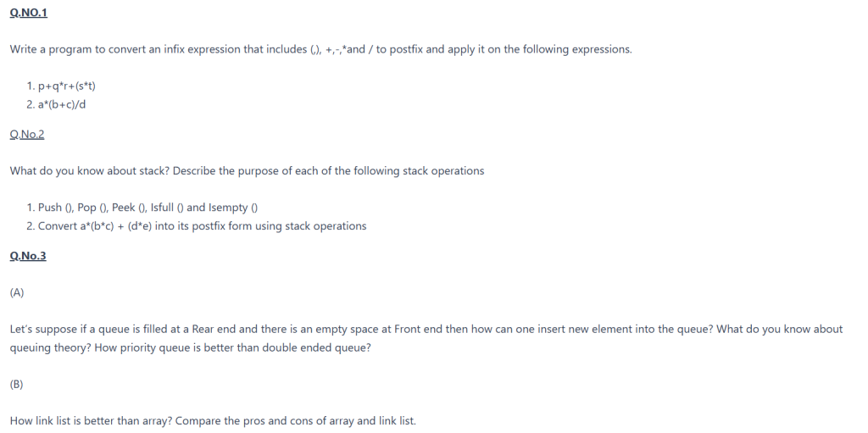
Task: Click the 'How link list is better' question
Action: click(213, 420)
